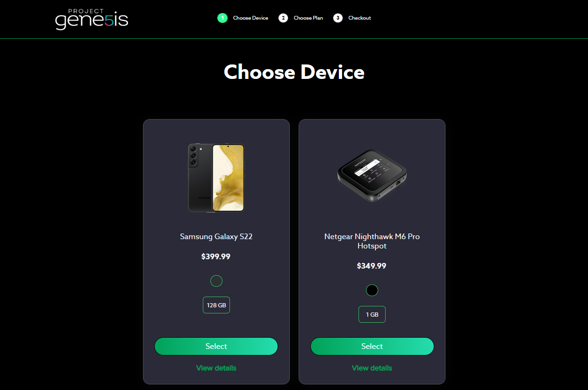Click the step 3 circle icon
Viewport: 588px width, 390px height.
pos(338,18)
